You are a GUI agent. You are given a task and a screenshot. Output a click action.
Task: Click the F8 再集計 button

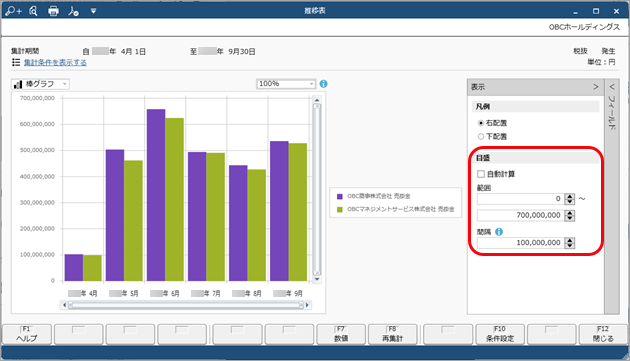click(x=393, y=334)
